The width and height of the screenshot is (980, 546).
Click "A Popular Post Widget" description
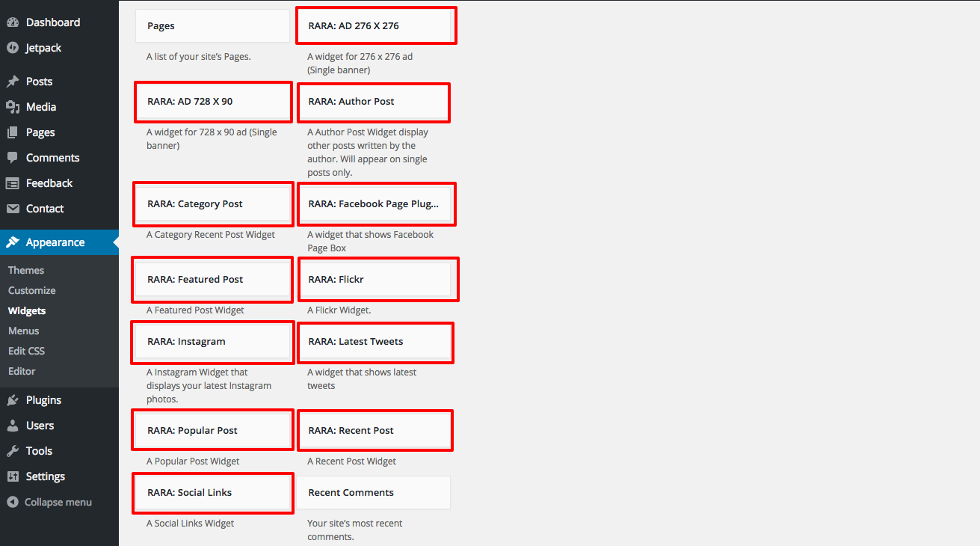point(193,461)
